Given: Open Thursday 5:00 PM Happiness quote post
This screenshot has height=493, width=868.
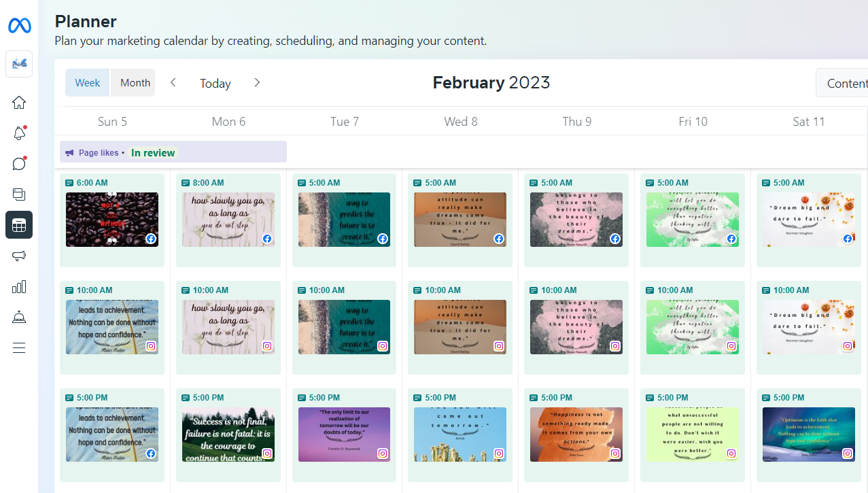Looking at the screenshot, I should click(x=576, y=435).
